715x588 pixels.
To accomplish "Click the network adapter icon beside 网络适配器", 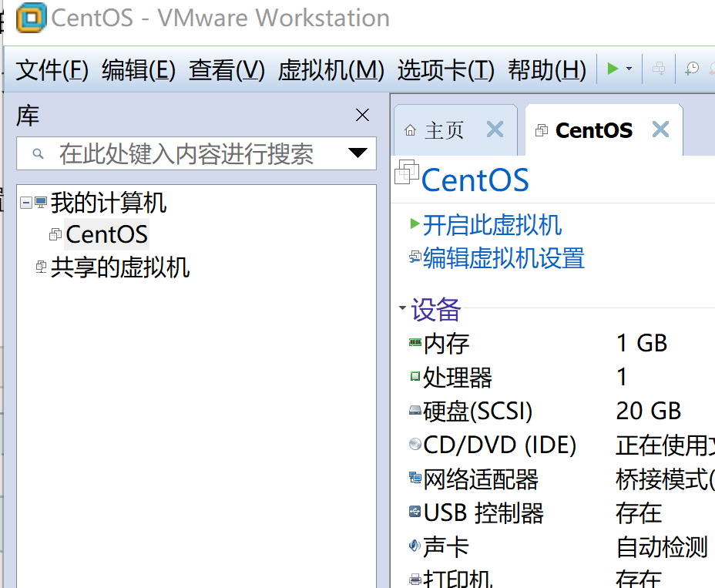I will 415,478.
